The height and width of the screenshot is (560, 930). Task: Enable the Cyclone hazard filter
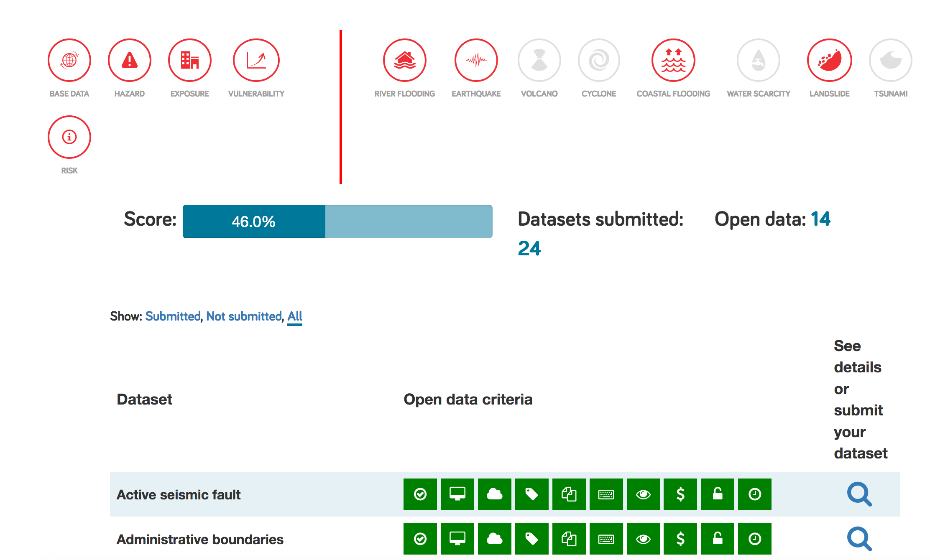point(599,61)
